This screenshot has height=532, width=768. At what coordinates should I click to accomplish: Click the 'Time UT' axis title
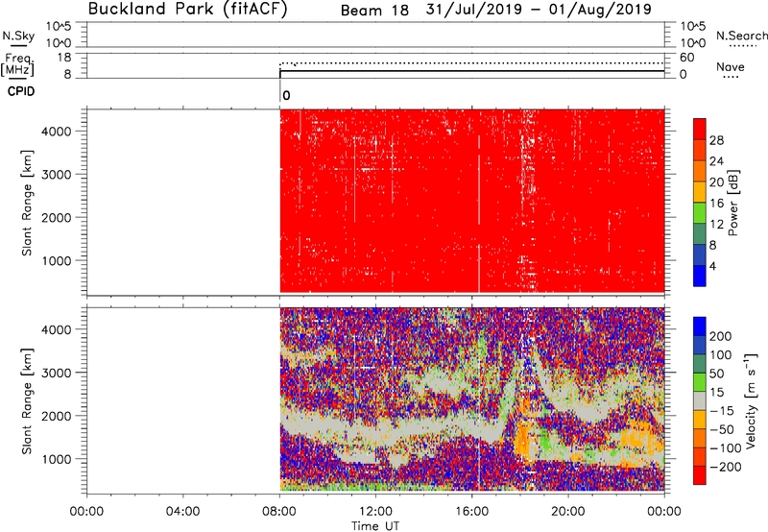point(375,525)
